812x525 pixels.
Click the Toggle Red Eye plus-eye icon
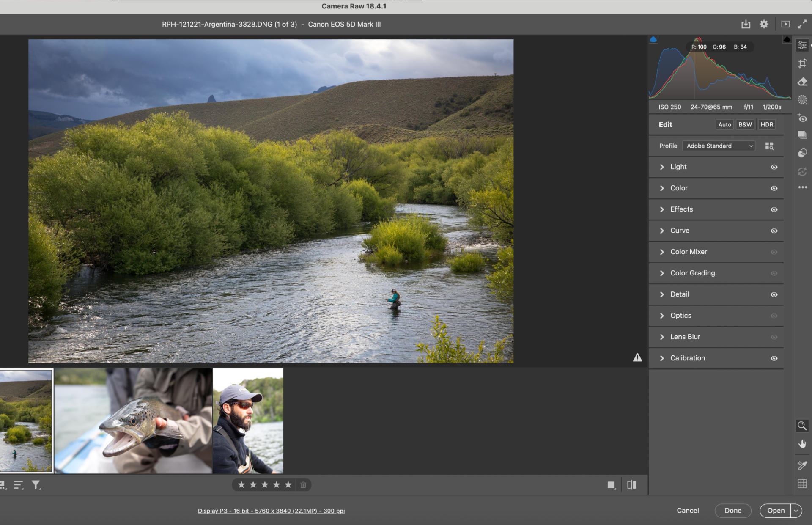pos(802,118)
